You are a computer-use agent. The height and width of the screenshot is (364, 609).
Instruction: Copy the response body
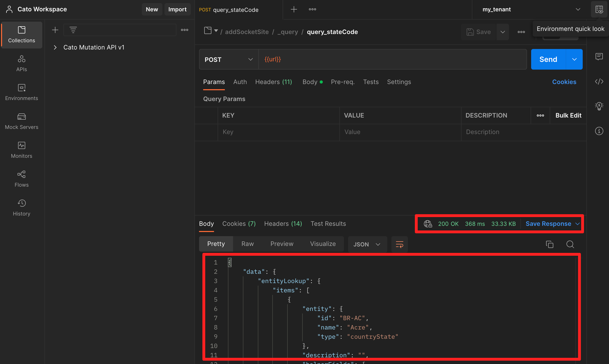[550, 244]
